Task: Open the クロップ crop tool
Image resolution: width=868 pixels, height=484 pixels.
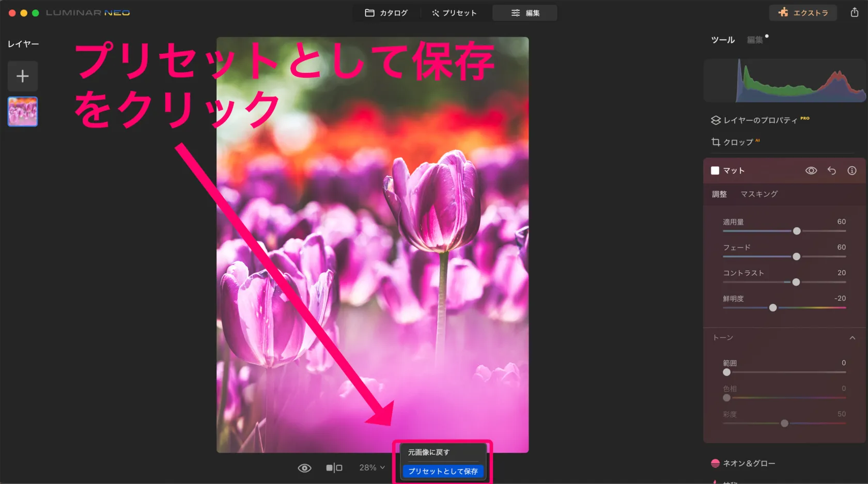Action: [x=737, y=142]
